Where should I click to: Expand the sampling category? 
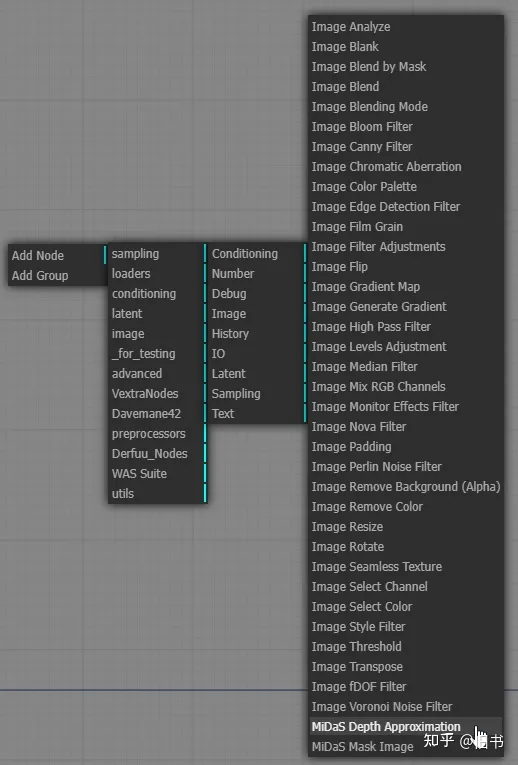[x=157, y=254]
